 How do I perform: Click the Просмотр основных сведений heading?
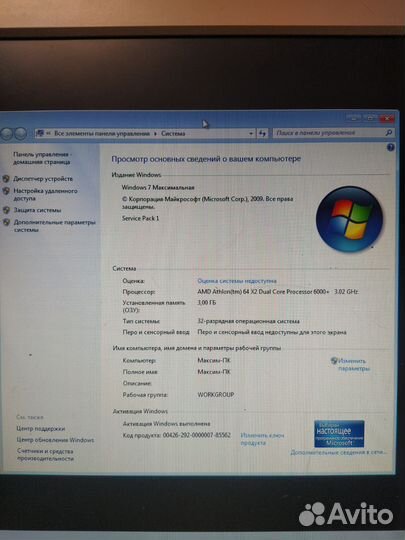206,159
